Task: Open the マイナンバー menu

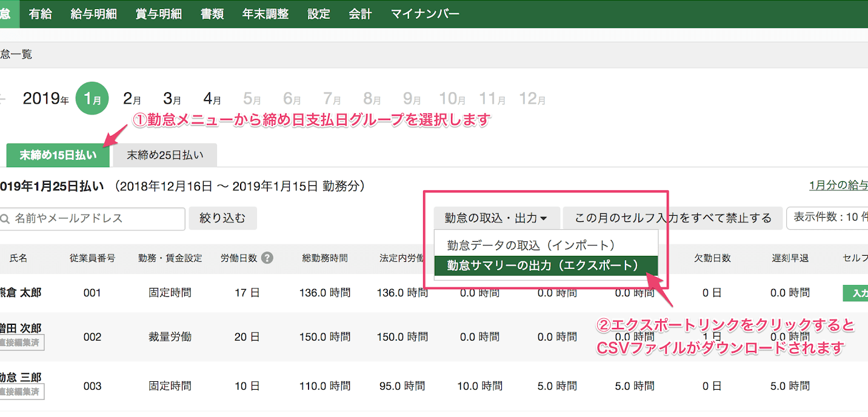Action: tap(425, 14)
